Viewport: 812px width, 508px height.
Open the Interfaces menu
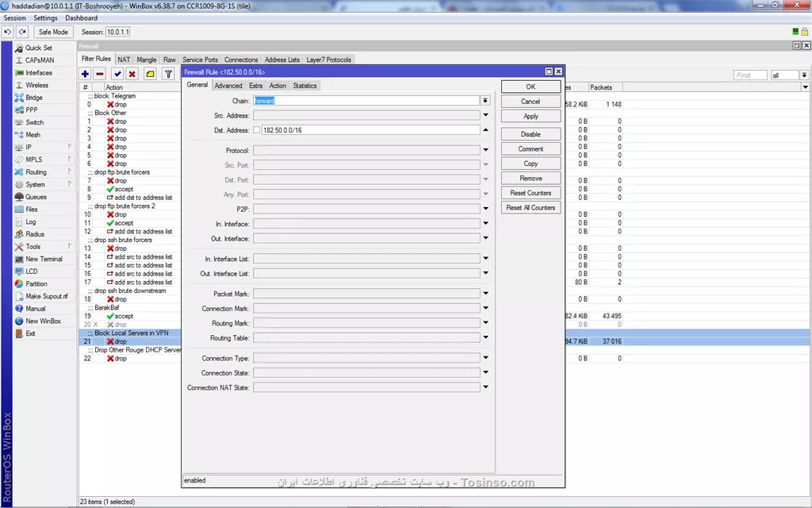pyautogui.click(x=39, y=72)
